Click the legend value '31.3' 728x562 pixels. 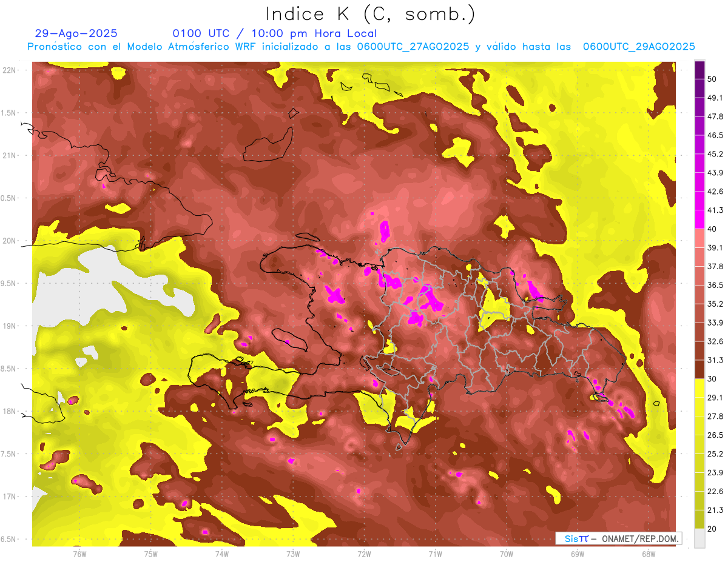(x=715, y=360)
